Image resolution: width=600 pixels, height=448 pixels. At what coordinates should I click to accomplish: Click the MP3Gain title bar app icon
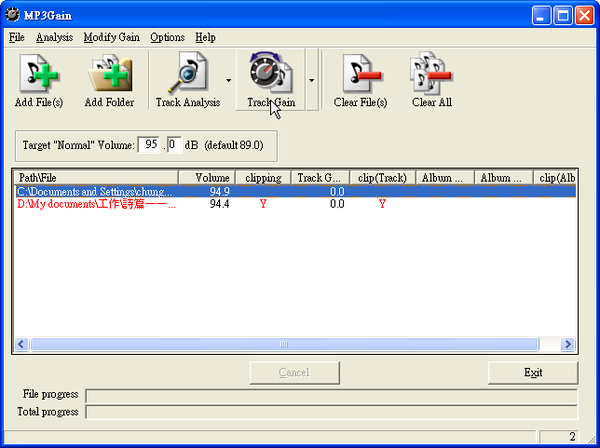tap(12, 15)
